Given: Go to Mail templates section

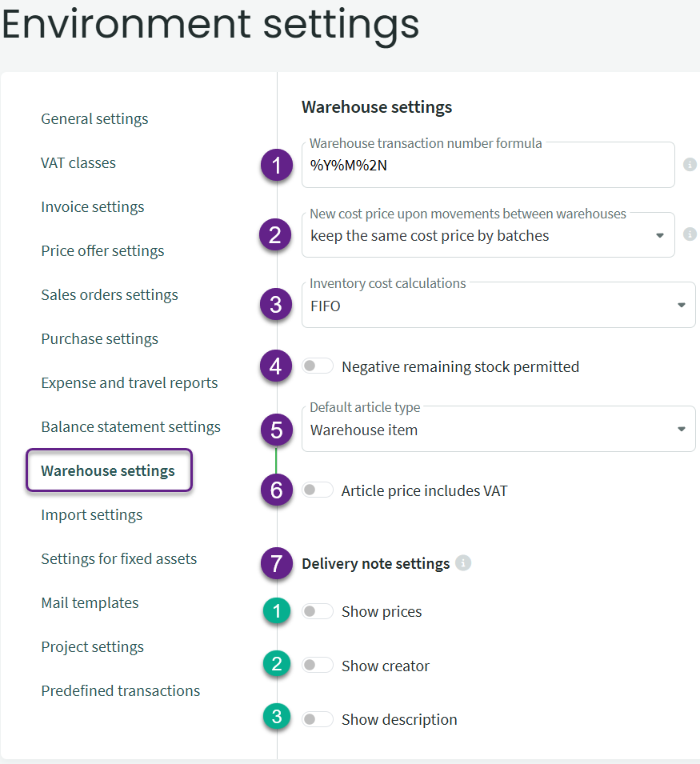Looking at the screenshot, I should (90, 602).
